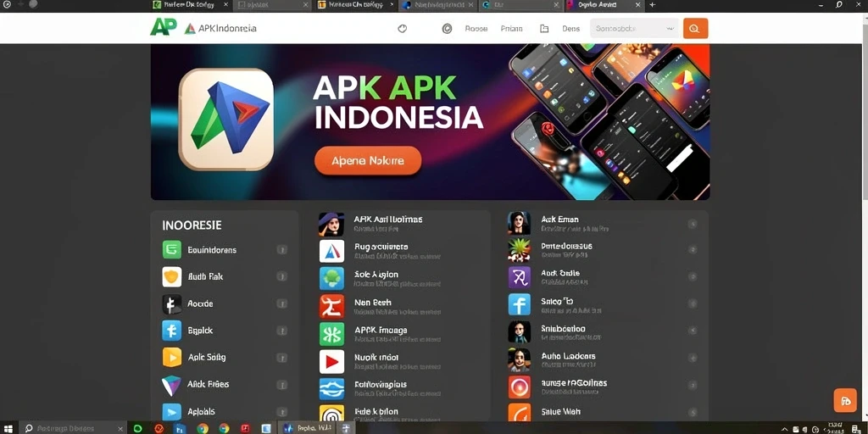Click the Windows taskbar search box
Image resolution: width=868 pixels, height=434 pixels.
(73, 428)
